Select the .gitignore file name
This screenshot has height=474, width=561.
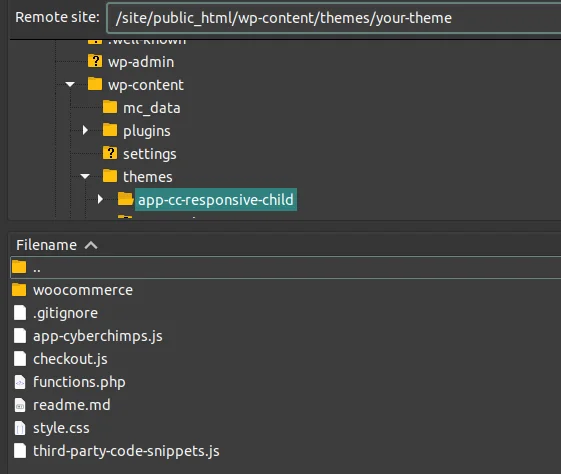click(x=65, y=313)
